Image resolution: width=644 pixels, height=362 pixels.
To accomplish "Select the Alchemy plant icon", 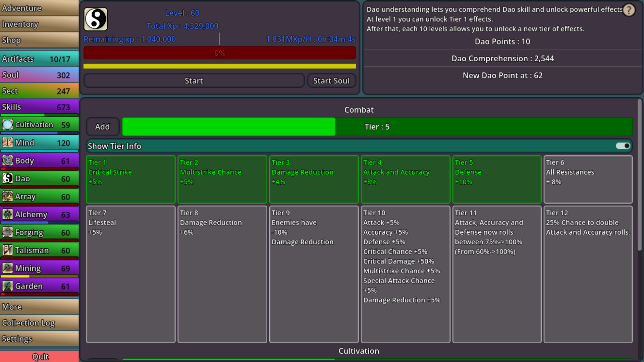I will click(8, 214).
